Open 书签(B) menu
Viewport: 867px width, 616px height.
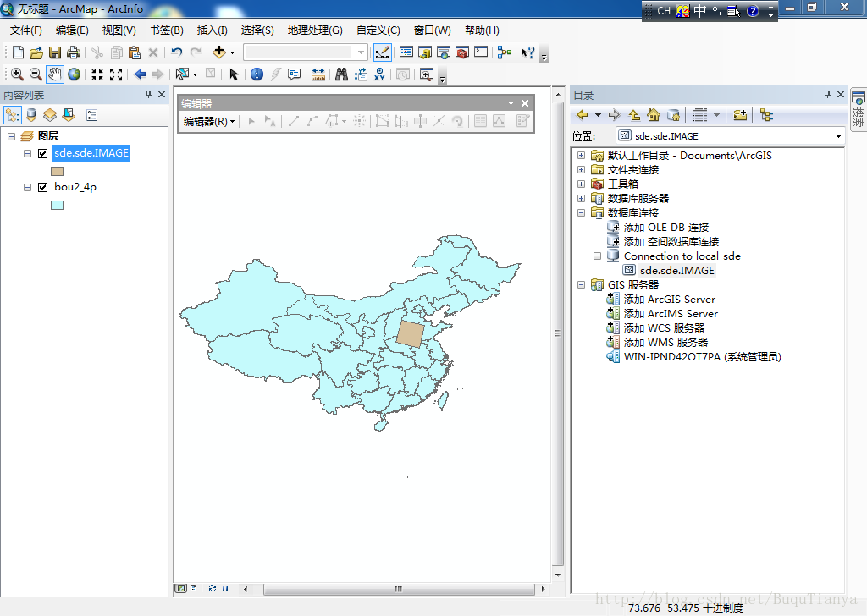click(x=167, y=30)
